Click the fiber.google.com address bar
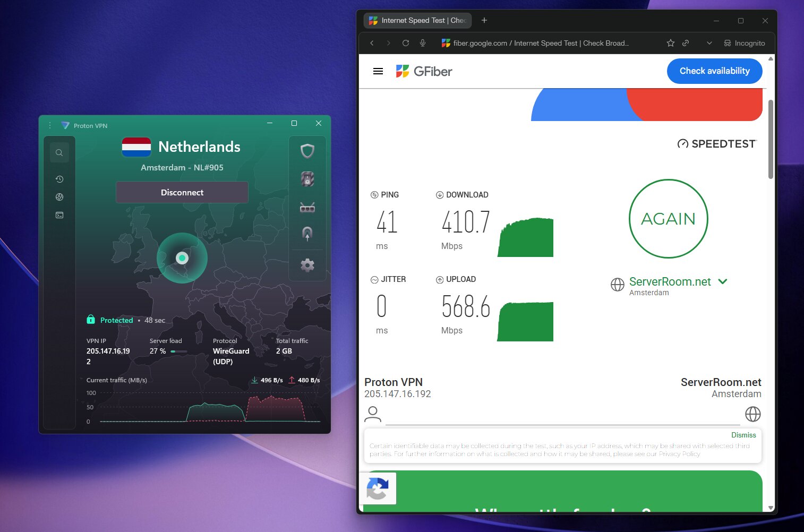The image size is (804, 532). coord(542,43)
